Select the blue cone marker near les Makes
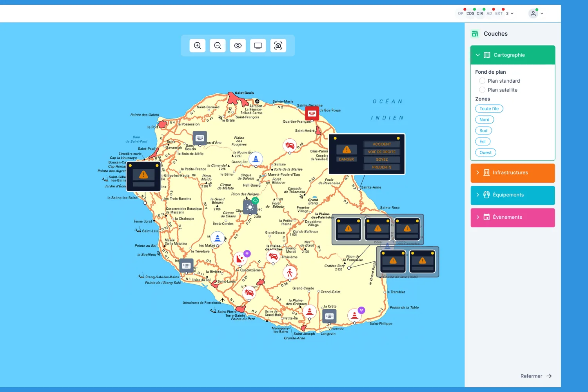The width and height of the screenshot is (588, 392). [218, 238]
